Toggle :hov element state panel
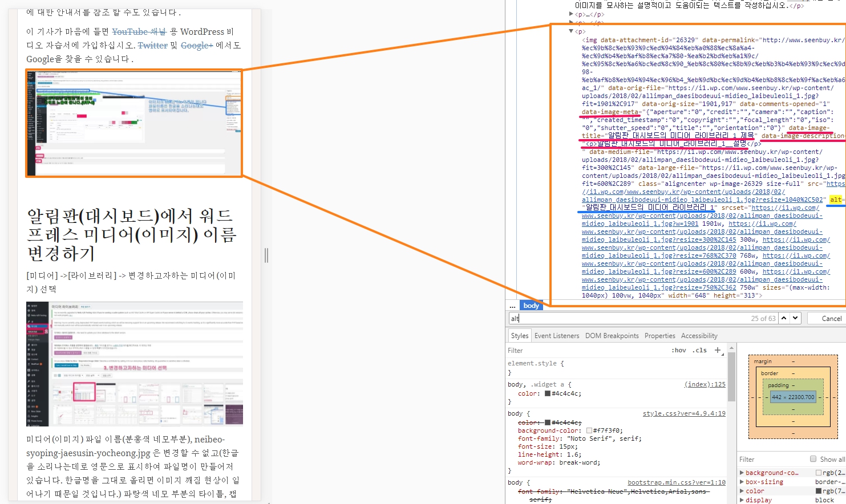The image size is (846, 504). 678,350
